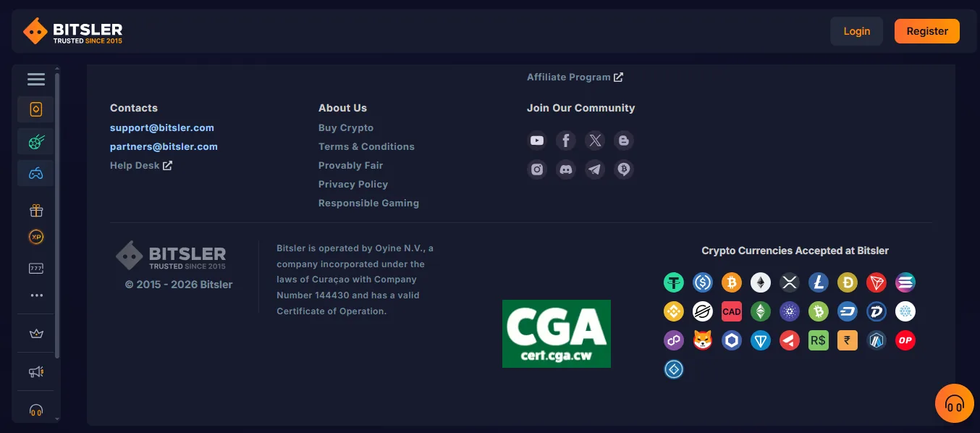Open the game controller icon in the sidebar
The width and height of the screenshot is (980, 433).
click(36, 174)
